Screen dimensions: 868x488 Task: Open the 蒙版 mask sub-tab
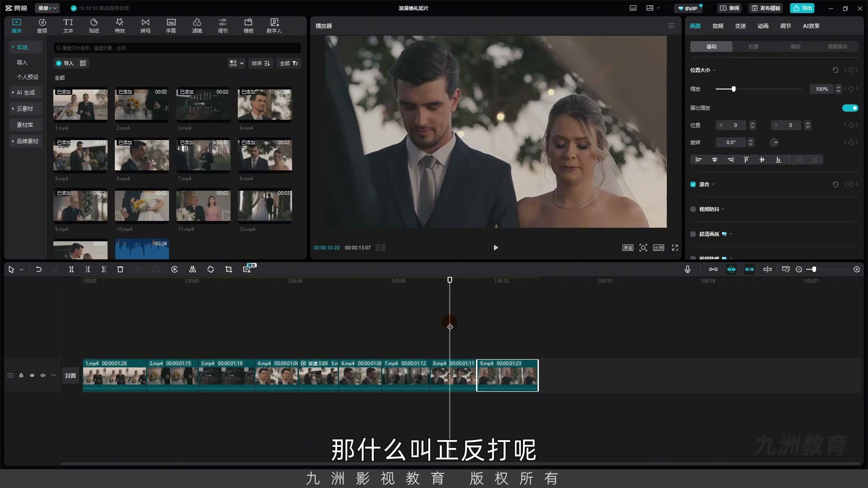pyautogui.click(x=795, y=47)
